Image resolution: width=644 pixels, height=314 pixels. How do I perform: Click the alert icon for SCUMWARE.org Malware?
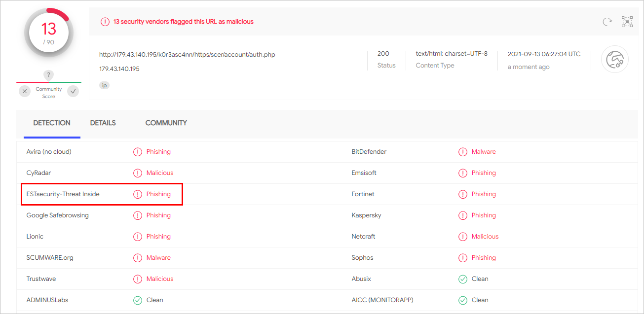point(138,258)
